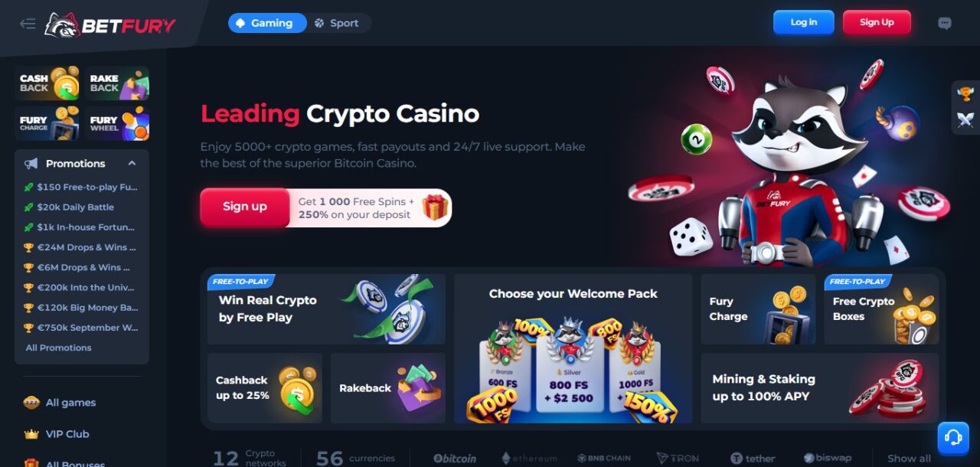Open the Fury Charge sidebar tile
Viewport: 980px width, 467px height.
(x=47, y=123)
